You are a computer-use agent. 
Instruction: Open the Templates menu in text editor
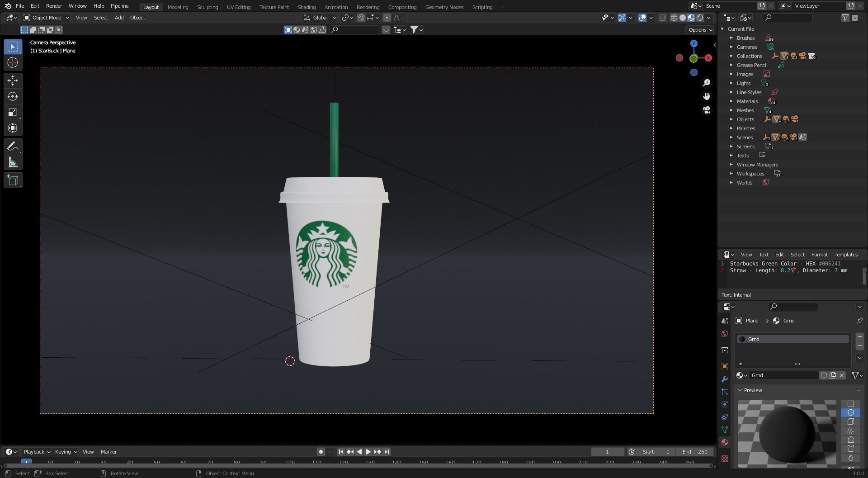tap(846, 255)
